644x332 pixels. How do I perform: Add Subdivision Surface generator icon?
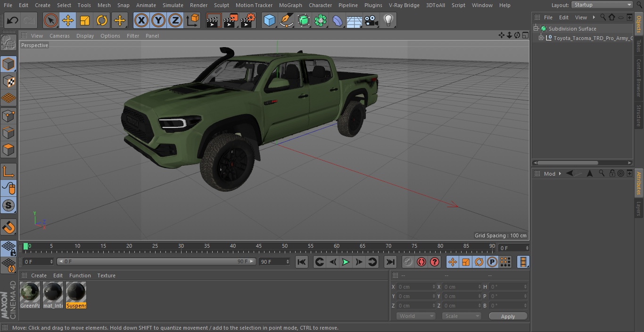(x=304, y=20)
